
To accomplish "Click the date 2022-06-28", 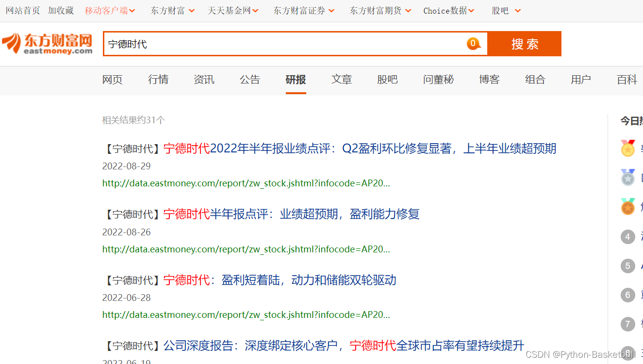I will pyautogui.click(x=126, y=298).
